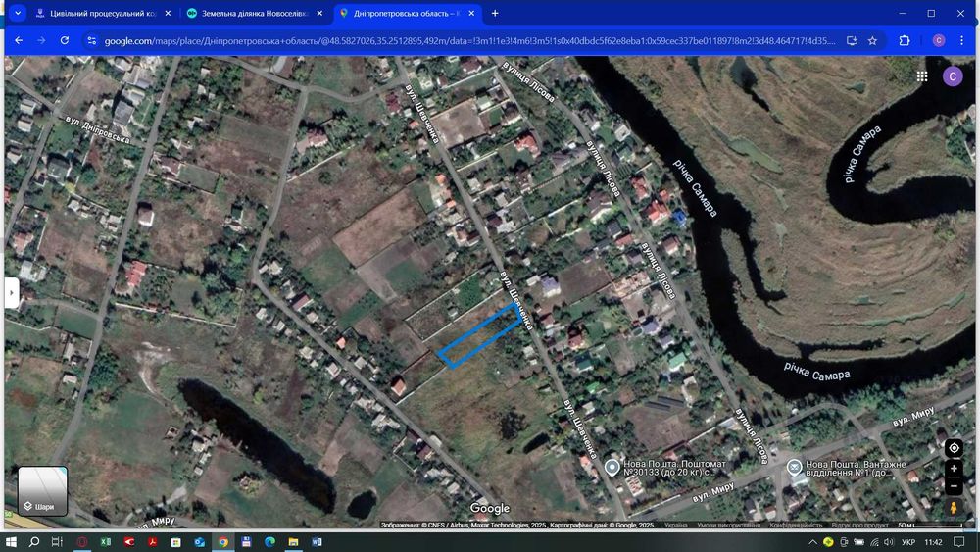Screen dimensions: 980x552
Task: Open the Windows Start menu
Action: 11,542
